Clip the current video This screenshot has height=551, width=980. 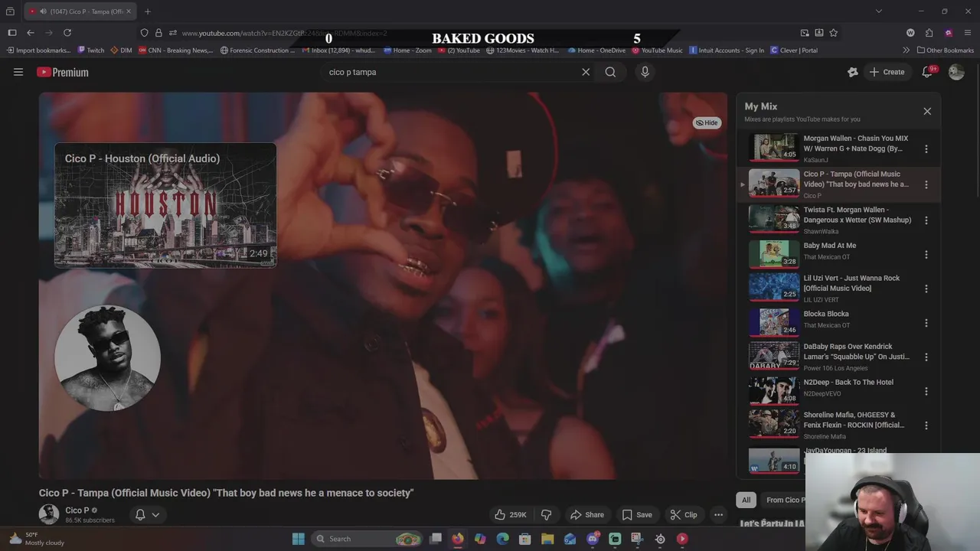[x=683, y=515]
